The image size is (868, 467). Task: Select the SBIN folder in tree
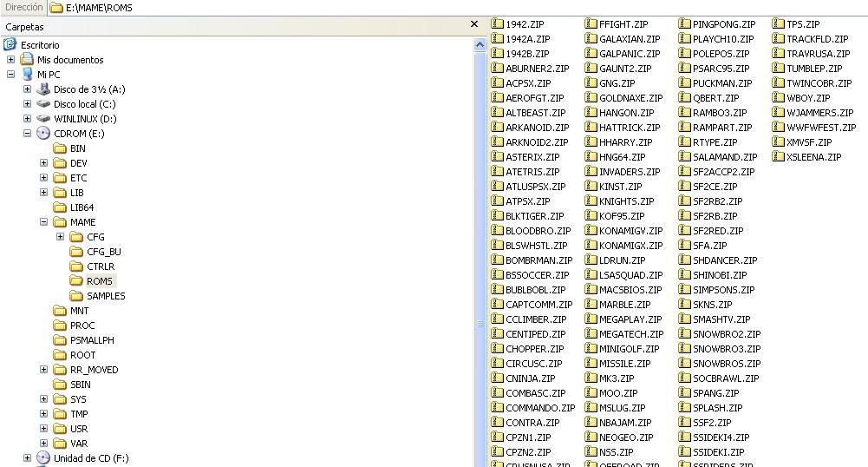(x=81, y=385)
